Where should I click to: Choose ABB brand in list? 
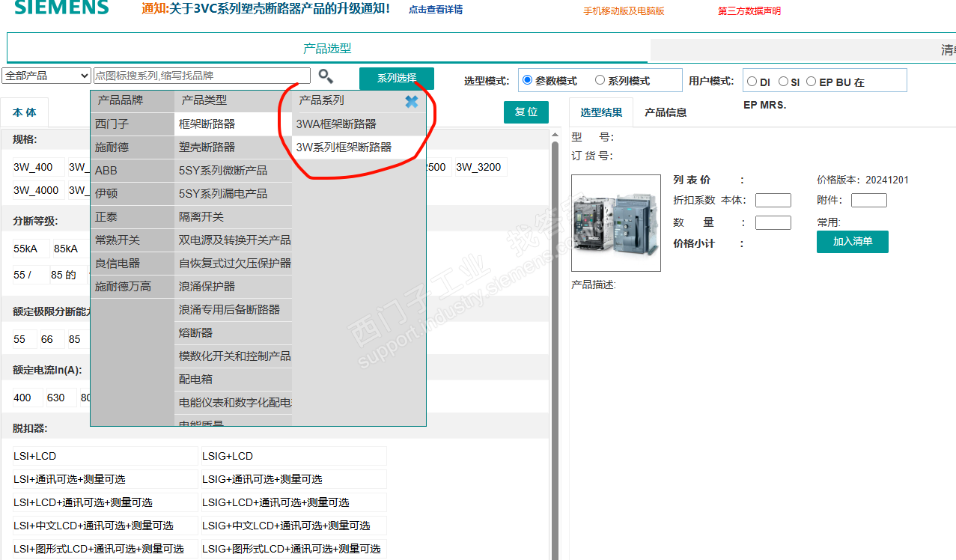coord(133,170)
